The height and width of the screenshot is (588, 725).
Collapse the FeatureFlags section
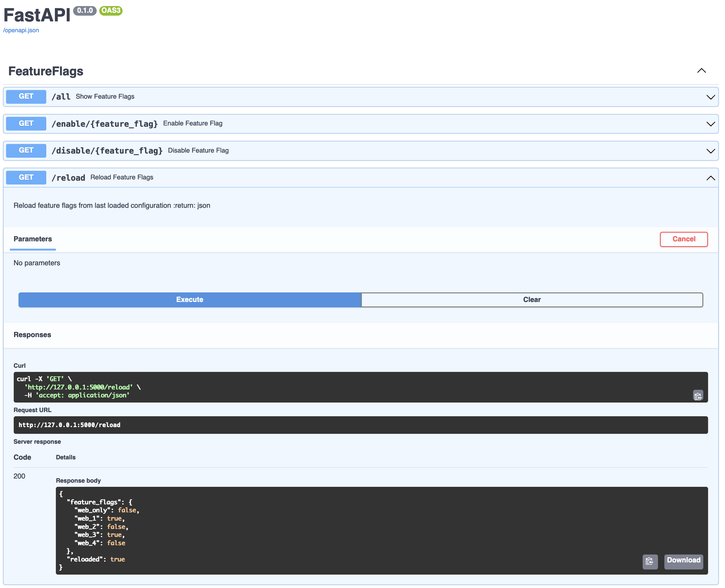pos(701,71)
